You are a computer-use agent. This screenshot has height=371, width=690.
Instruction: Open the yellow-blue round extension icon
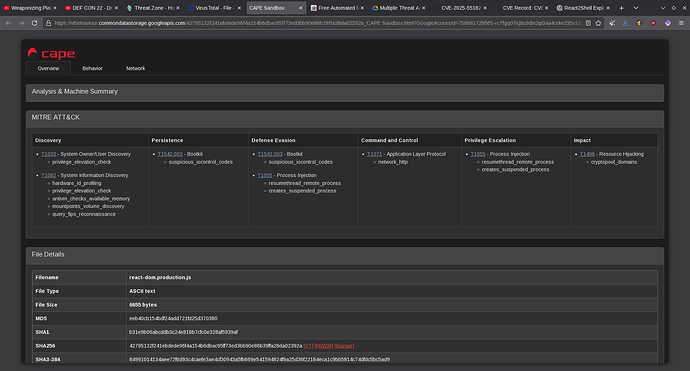click(x=639, y=23)
